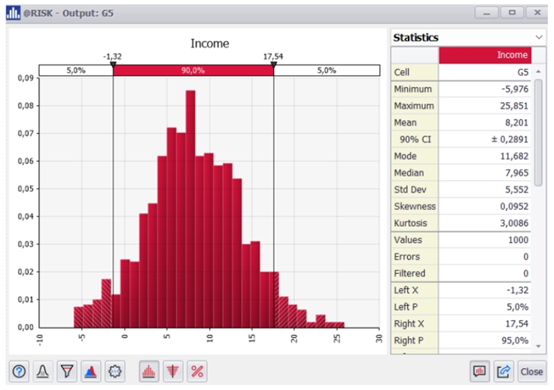Select the tornado graph icon
The image size is (554, 390).
click(173, 371)
